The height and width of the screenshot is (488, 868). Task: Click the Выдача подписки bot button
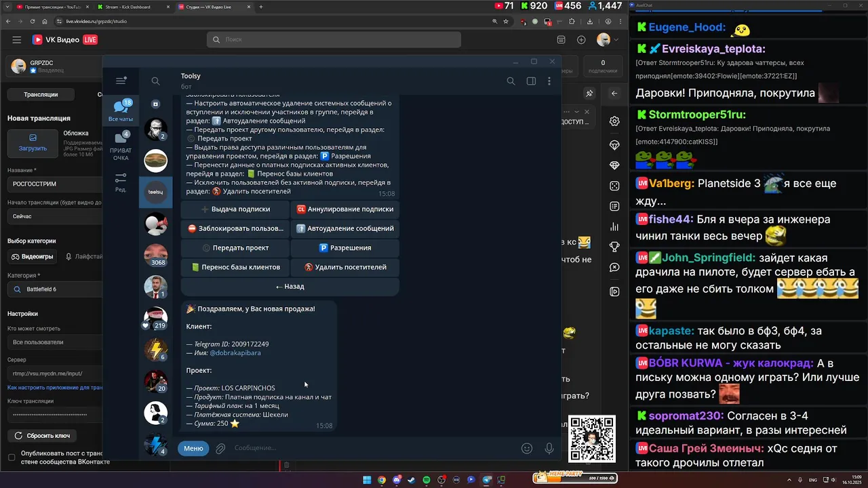click(x=235, y=209)
